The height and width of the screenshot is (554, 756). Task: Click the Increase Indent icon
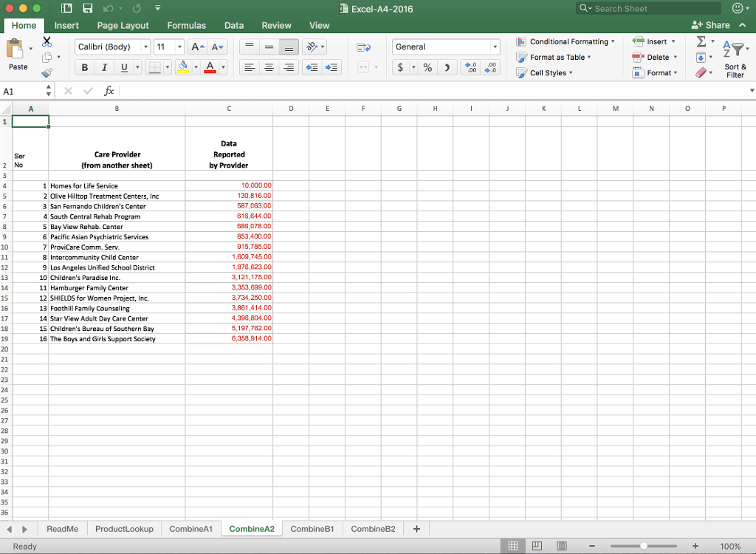(x=330, y=66)
